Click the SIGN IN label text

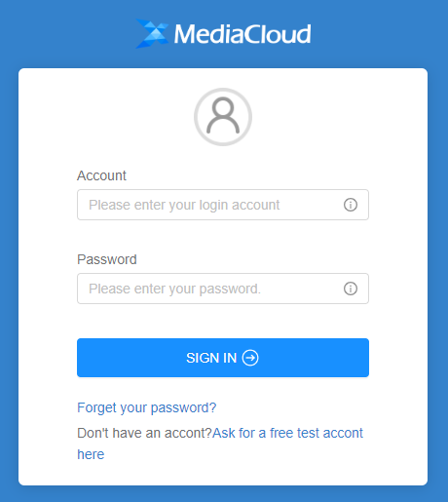(211, 358)
